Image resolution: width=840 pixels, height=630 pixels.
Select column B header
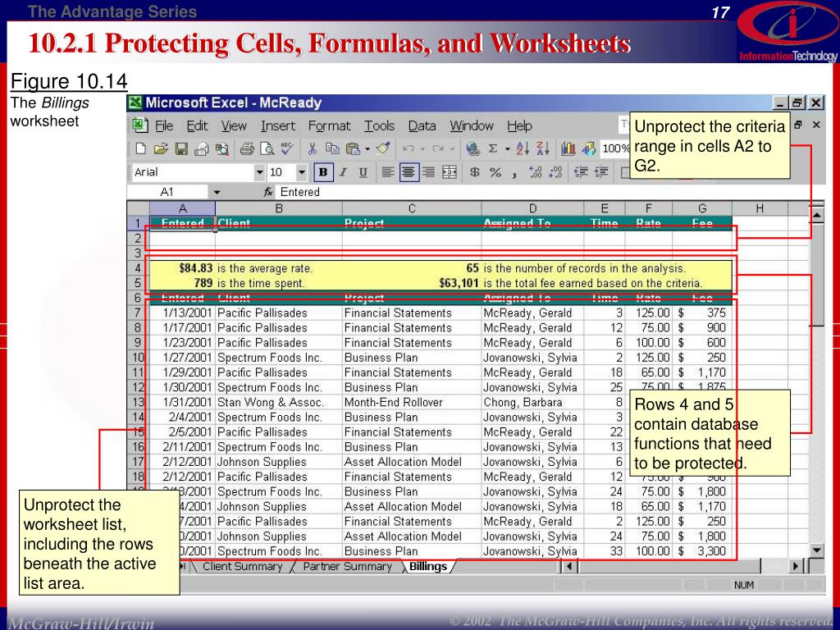click(x=279, y=208)
